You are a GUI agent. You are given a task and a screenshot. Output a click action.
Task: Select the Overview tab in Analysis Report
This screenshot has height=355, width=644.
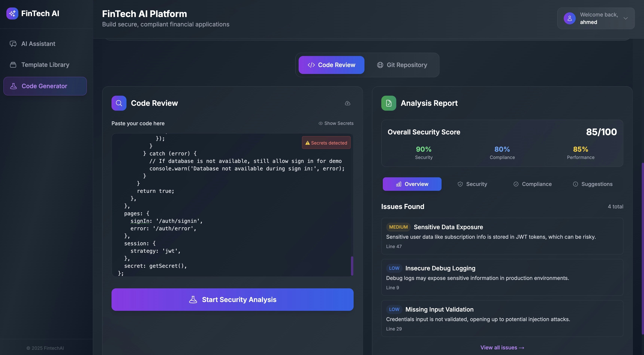coord(412,184)
